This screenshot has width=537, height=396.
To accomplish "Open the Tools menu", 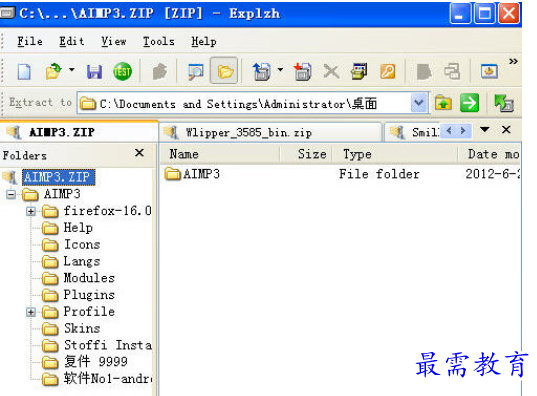I will tap(159, 41).
